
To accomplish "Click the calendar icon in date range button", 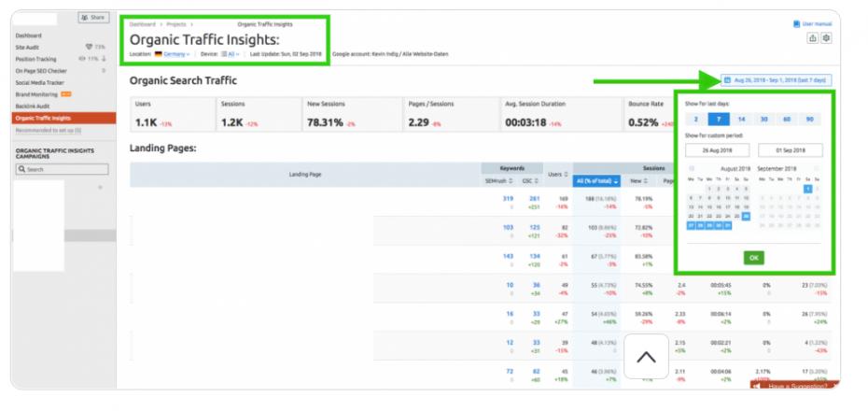I will click(729, 80).
